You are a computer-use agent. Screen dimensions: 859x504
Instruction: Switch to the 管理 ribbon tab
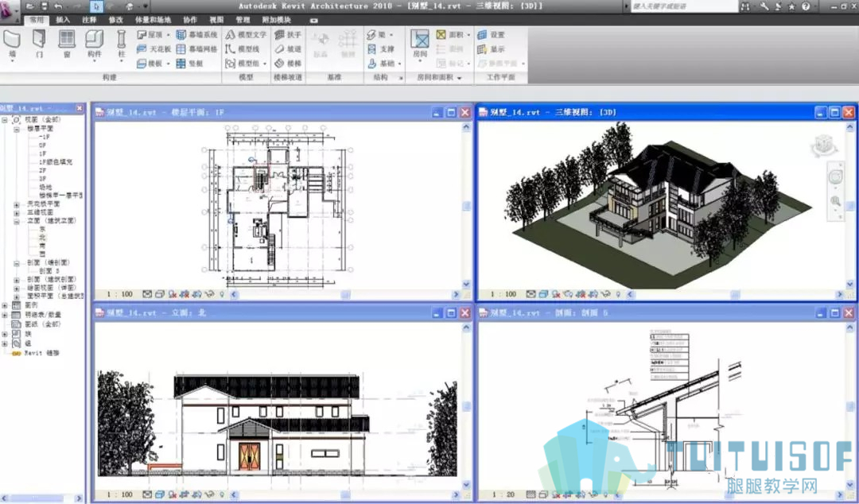(x=243, y=20)
